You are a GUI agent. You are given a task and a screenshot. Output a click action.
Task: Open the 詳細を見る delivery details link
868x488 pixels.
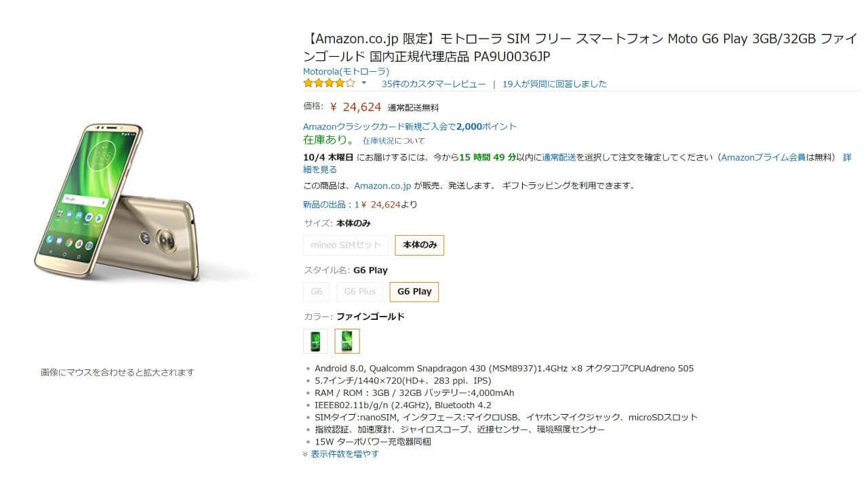(319, 169)
